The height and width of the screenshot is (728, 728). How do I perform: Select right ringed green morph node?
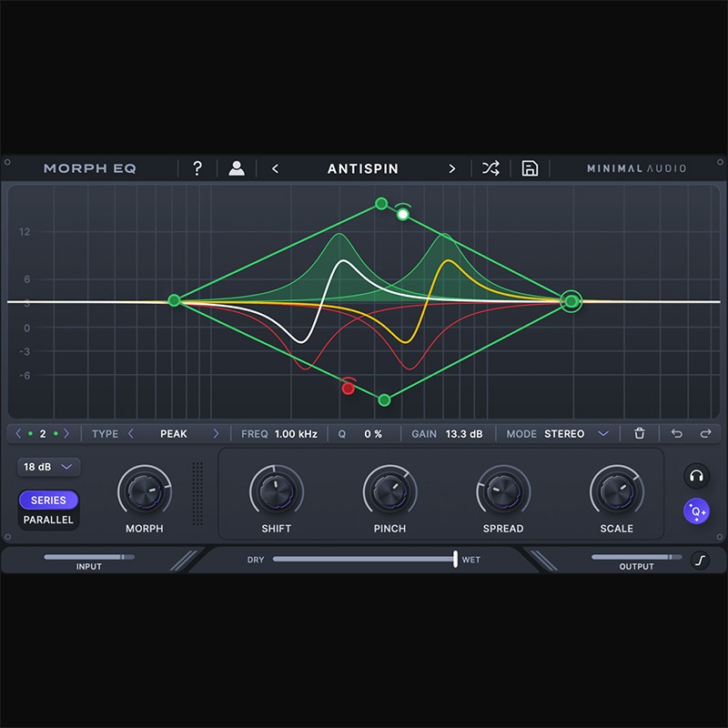click(x=571, y=301)
